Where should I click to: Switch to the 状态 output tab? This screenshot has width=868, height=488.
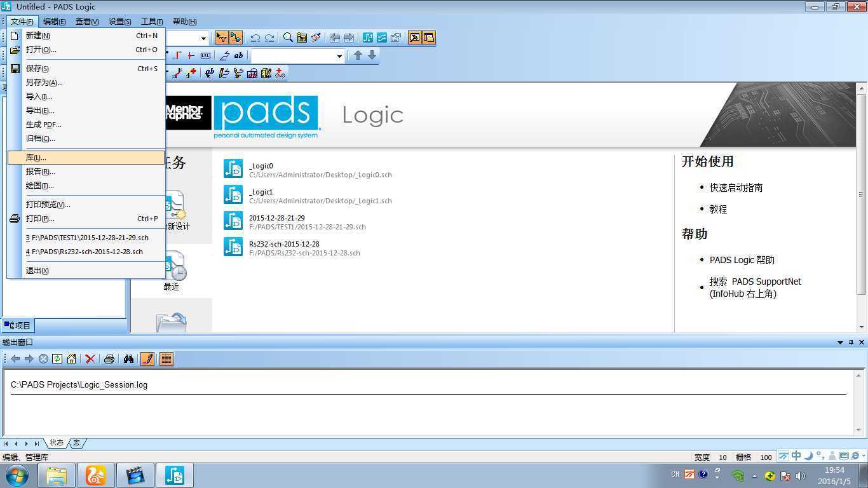click(57, 443)
